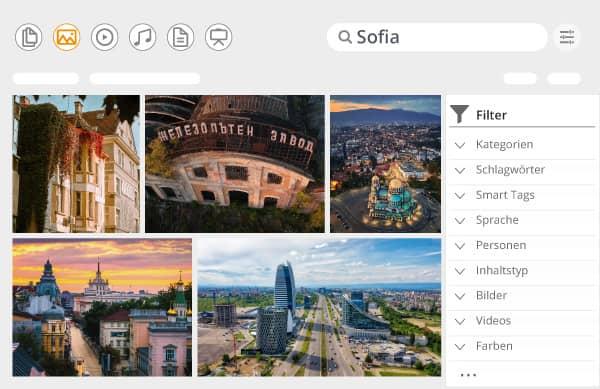This screenshot has width=600, height=389.
Task: Expand the Sprache filter chevron
Action: pos(460,221)
